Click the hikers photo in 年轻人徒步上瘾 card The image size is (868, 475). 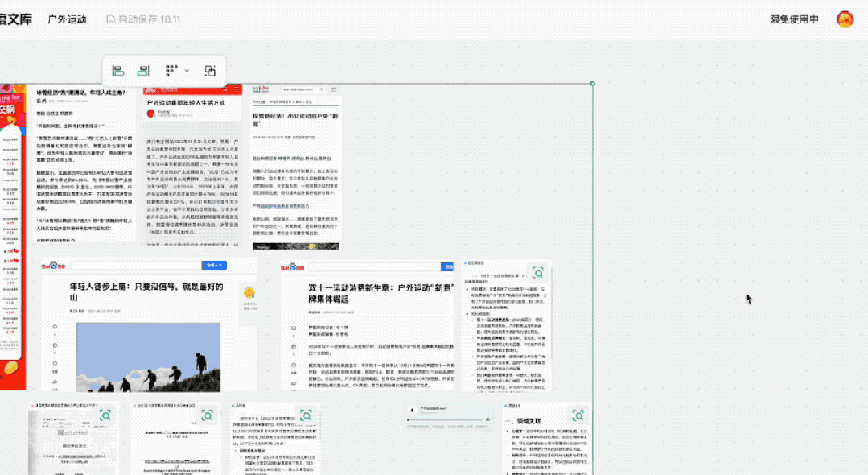click(x=148, y=357)
